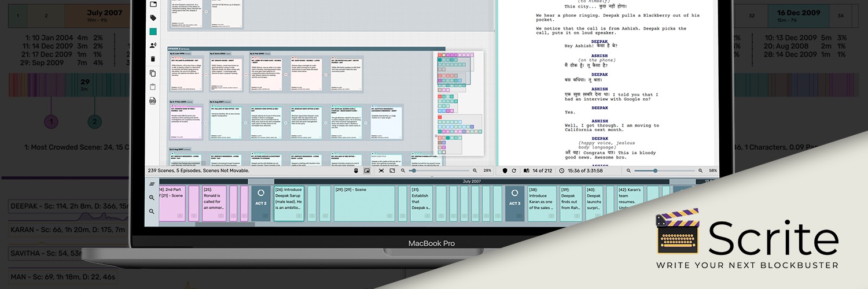The image size is (868, 289).
Task: Click the clipboard paste icon in the left toolbar
Action: pos(153,87)
